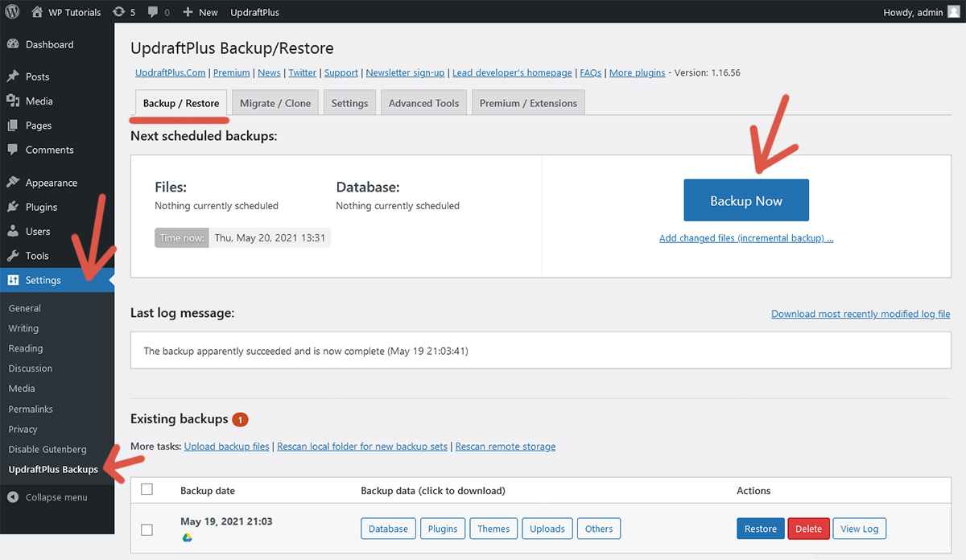Click the Settings sliders icon
The width and height of the screenshot is (966, 560).
pyautogui.click(x=13, y=280)
